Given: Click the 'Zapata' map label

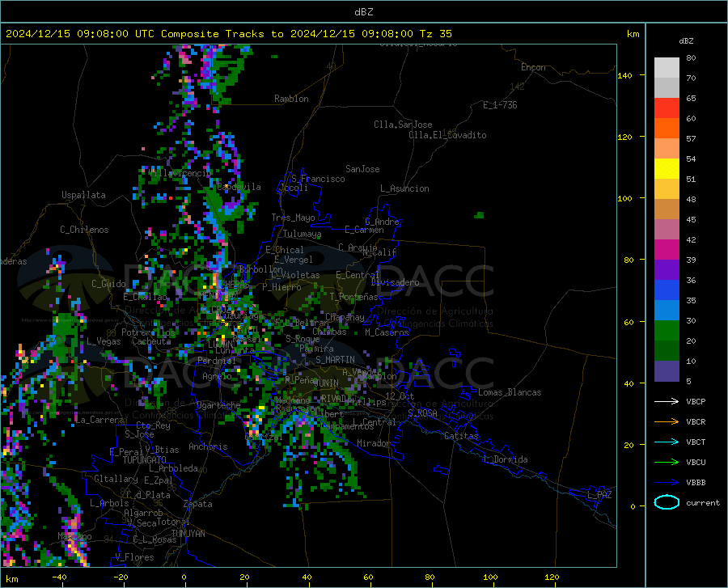Looking at the screenshot, I should [x=198, y=504].
